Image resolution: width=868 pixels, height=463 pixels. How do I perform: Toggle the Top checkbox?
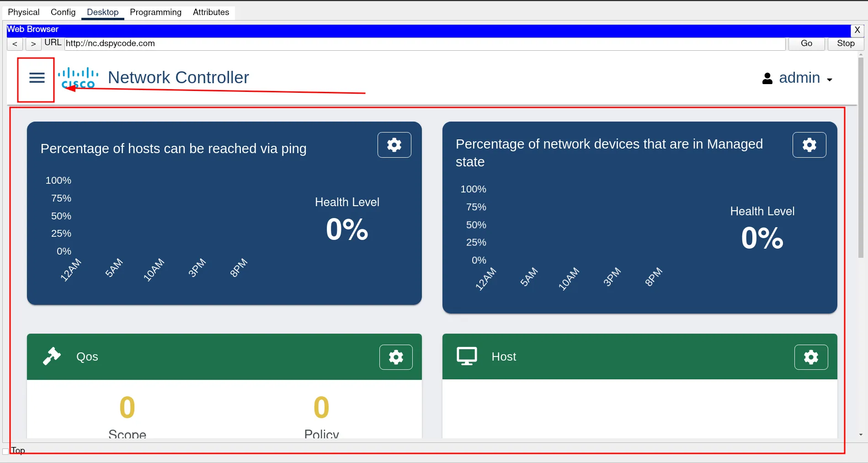coord(5,451)
